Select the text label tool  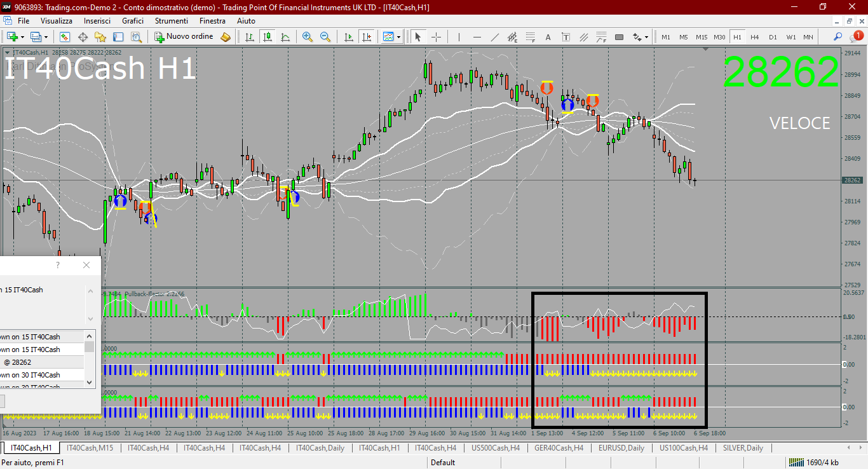[x=566, y=37]
